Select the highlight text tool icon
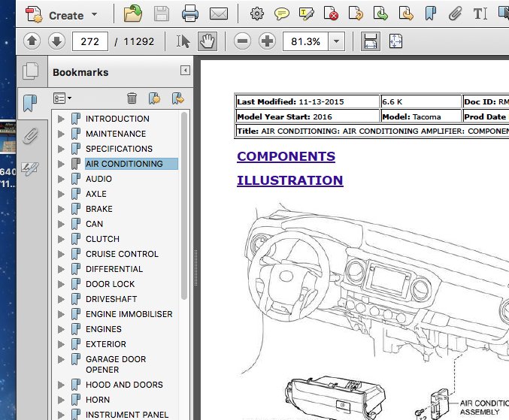 [x=307, y=14]
